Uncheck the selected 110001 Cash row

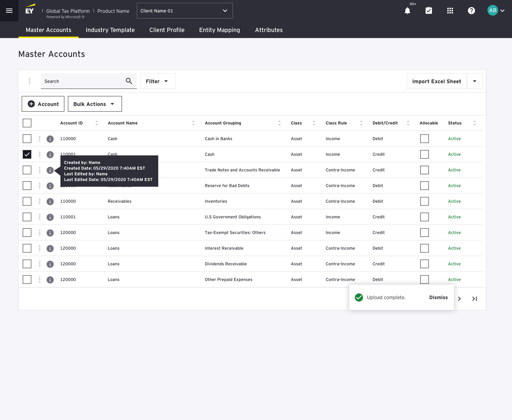pyautogui.click(x=27, y=154)
